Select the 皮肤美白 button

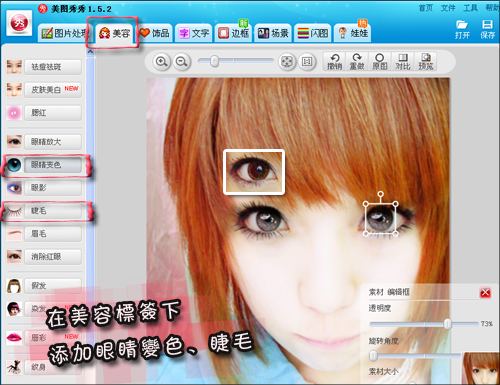click(x=53, y=90)
